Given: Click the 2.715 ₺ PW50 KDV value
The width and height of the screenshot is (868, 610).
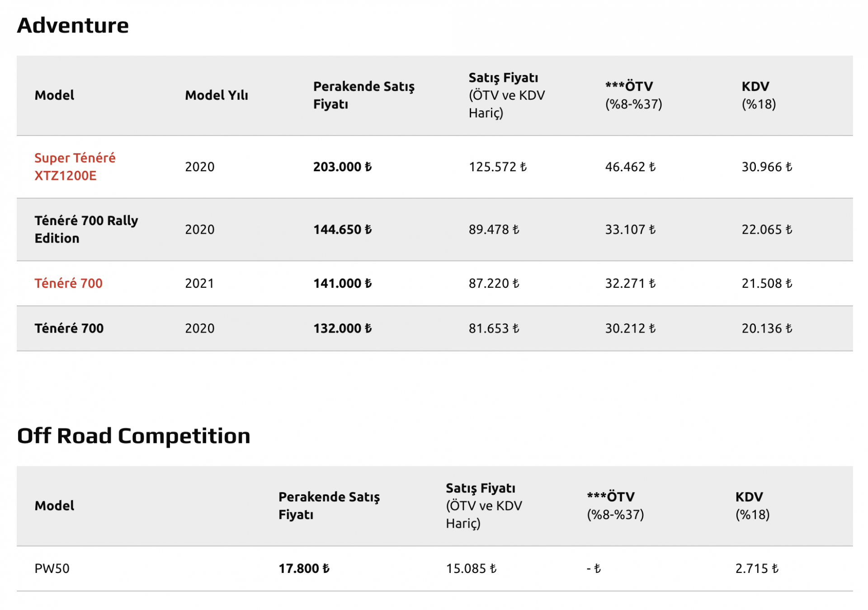Looking at the screenshot, I should [x=757, y=568].
